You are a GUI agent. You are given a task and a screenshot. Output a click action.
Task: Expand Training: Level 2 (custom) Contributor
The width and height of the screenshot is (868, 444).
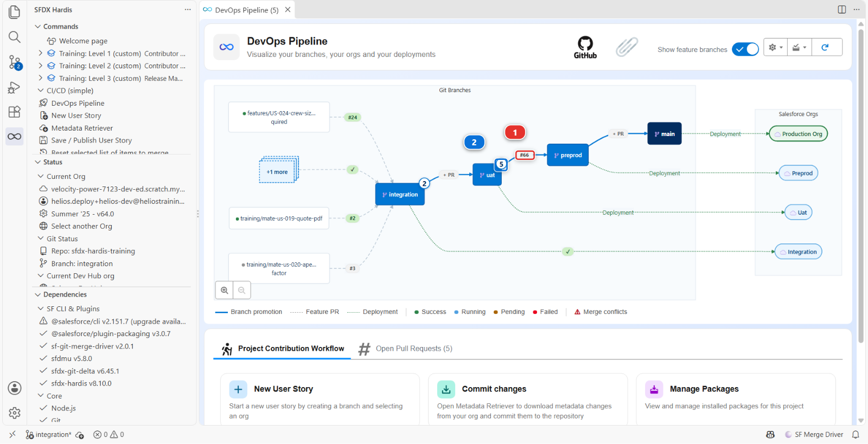click(x=41, y=66)
